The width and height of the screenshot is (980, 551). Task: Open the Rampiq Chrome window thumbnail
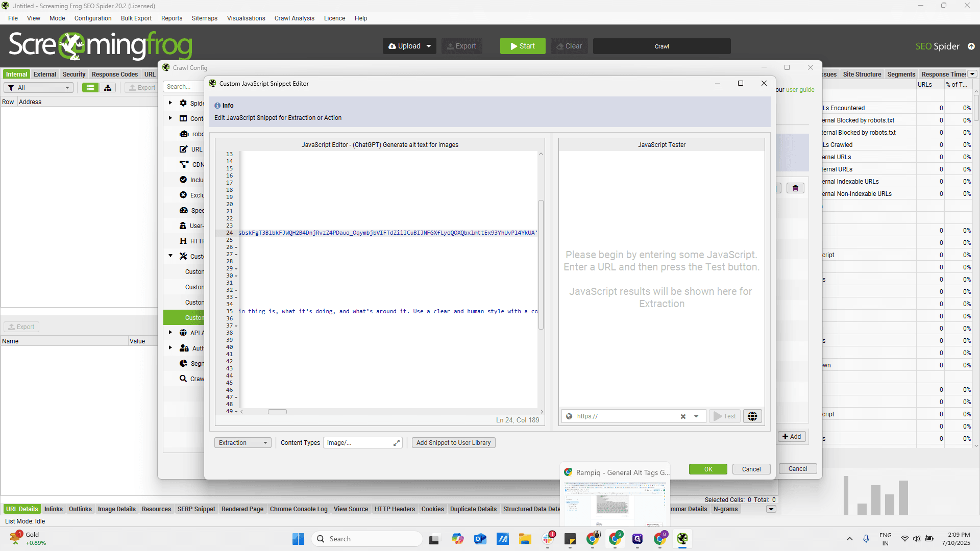click(x=616, y=495)
